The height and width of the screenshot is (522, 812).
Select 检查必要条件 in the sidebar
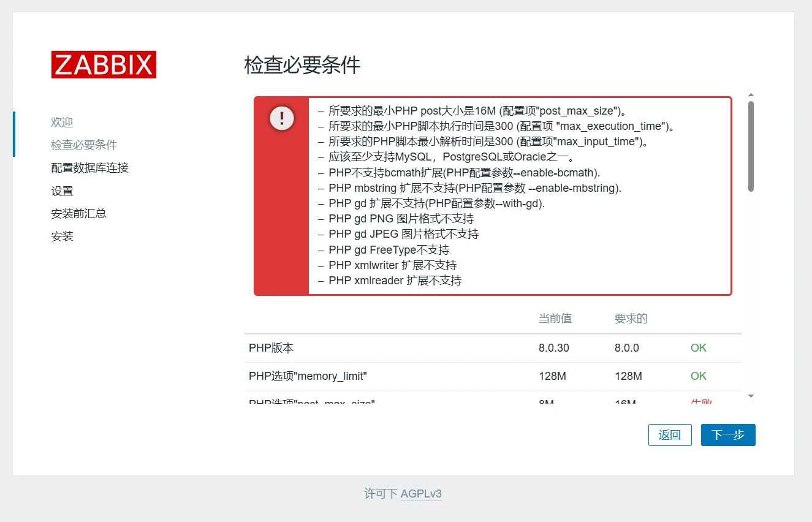pos(84,145)
